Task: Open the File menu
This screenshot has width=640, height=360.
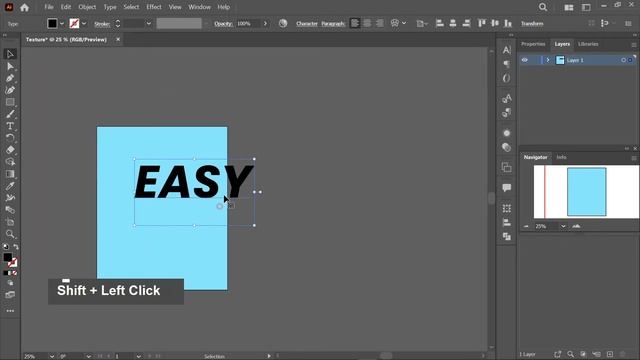Action: click(49, 7)
